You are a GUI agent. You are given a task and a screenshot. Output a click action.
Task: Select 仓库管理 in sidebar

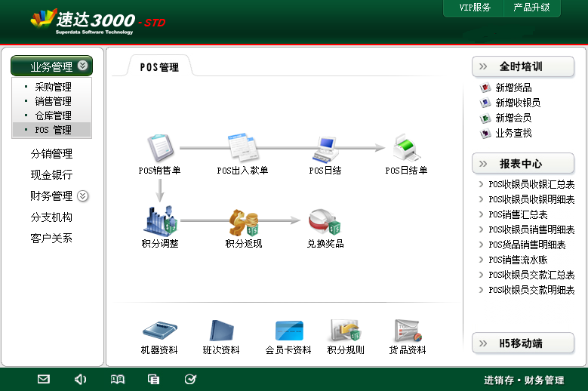click(x=52, y=115)
